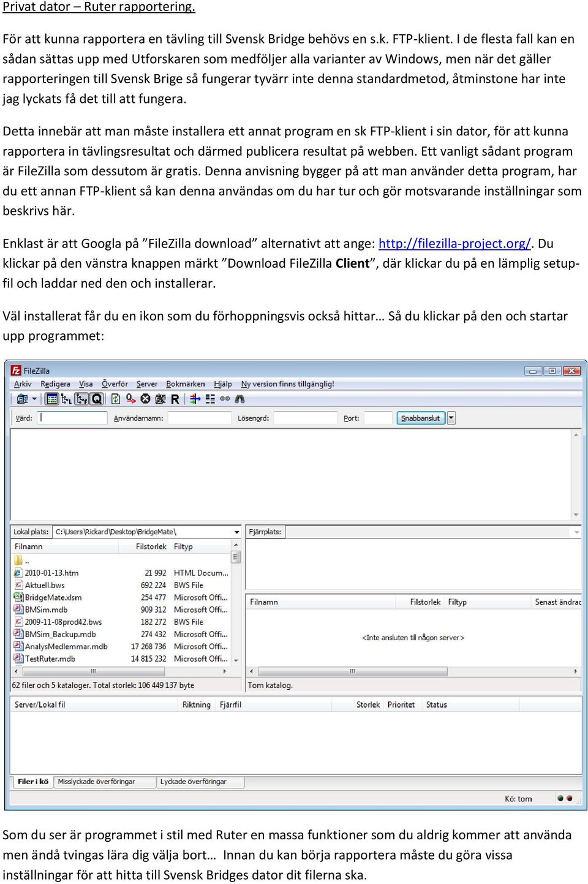Toggle the filename filters icon
This screenshot has width=588, height=884.
click(195, 399)
